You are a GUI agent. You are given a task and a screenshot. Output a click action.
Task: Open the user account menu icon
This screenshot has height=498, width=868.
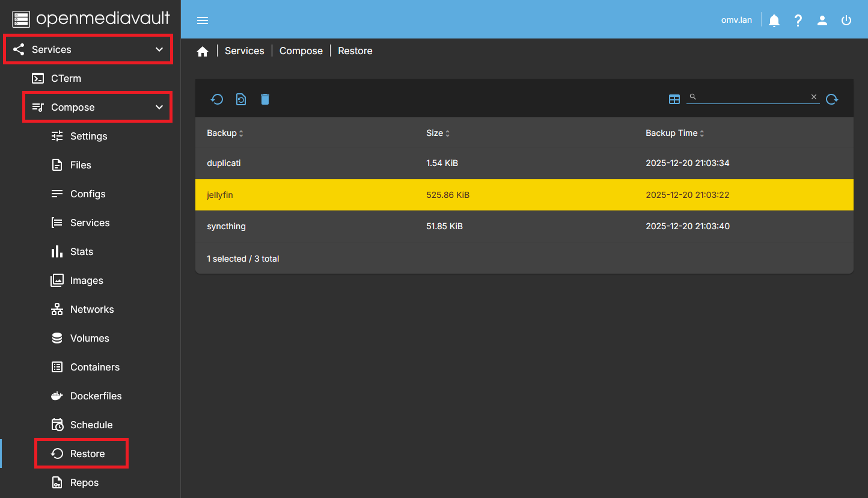[822, 20]
